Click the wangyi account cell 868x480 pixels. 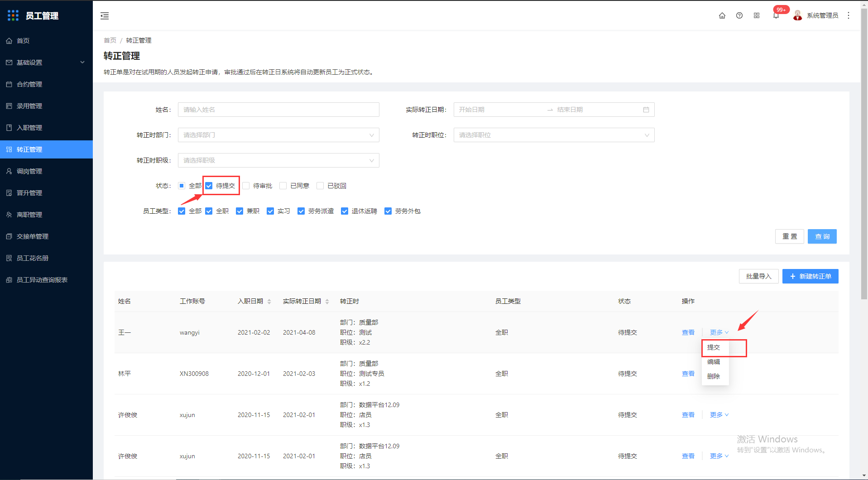pyautogui.click(x=190, y=332)
